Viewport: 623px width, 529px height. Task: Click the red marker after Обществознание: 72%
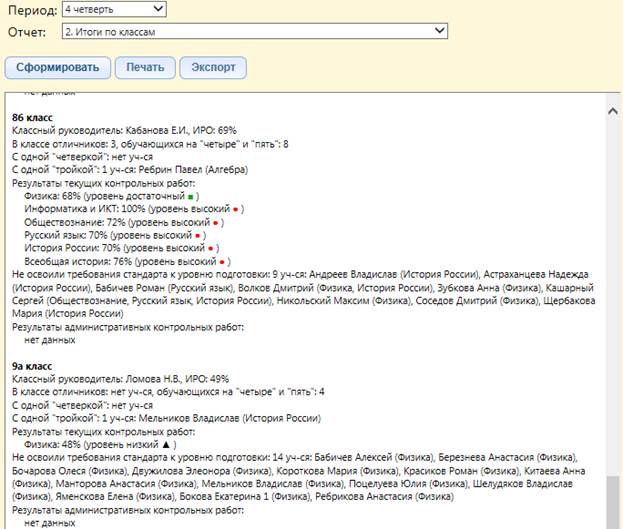click(x=215, y=223)
